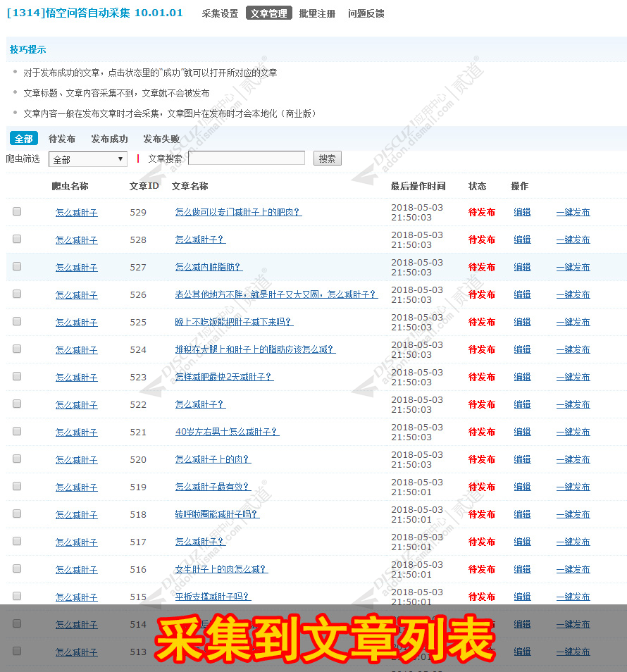Click the 文章搜索 input field
Viewport: 627px width, 672px height.
(x=247, y=158)
